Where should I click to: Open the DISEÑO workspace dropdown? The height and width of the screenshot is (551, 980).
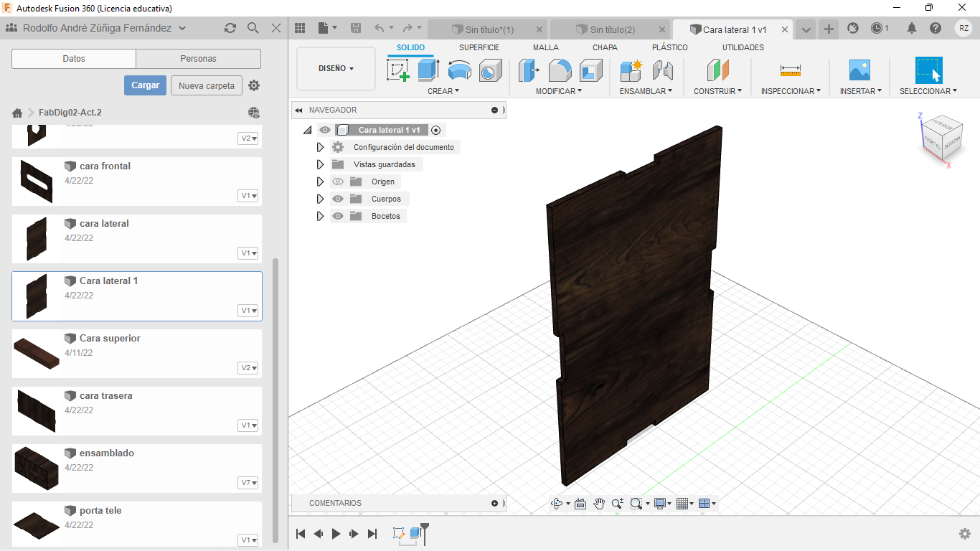(336, 69)
